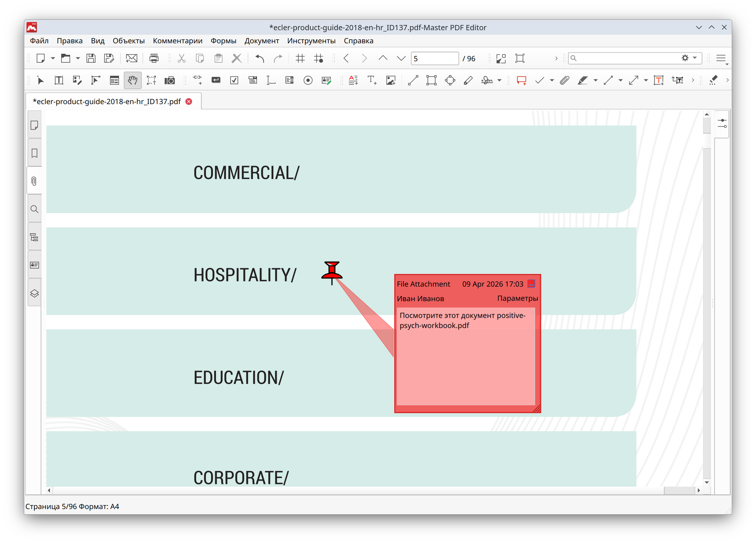Screen dimensions: 756x543
Task: Click the Print icon in the toolbar
Action: click(x=154, y=58)
